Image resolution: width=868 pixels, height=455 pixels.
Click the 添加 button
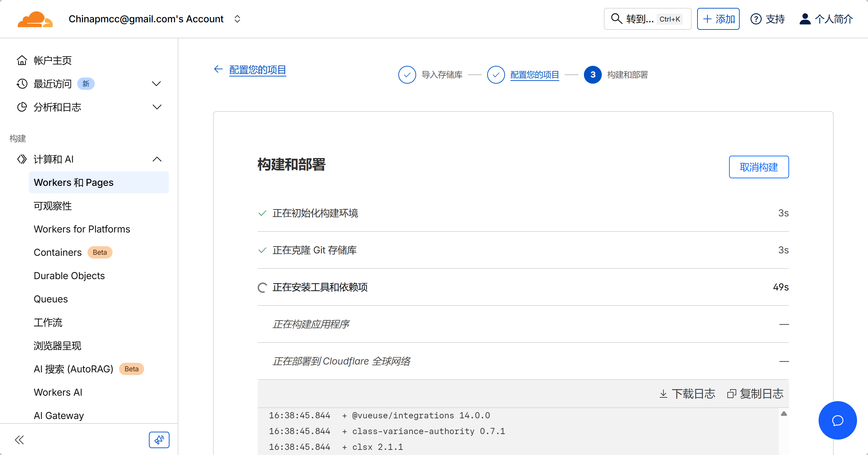click(x=718, y=19)
